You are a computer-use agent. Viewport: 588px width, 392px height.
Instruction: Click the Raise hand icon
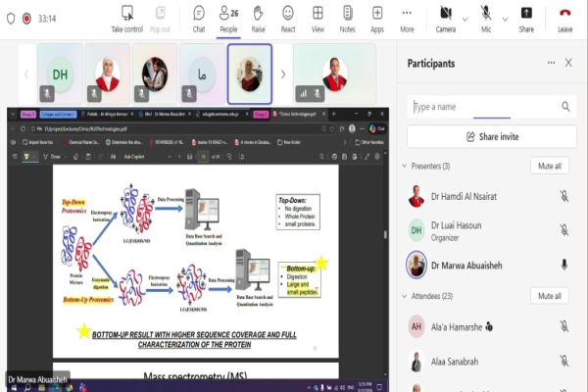pos(258,17)
